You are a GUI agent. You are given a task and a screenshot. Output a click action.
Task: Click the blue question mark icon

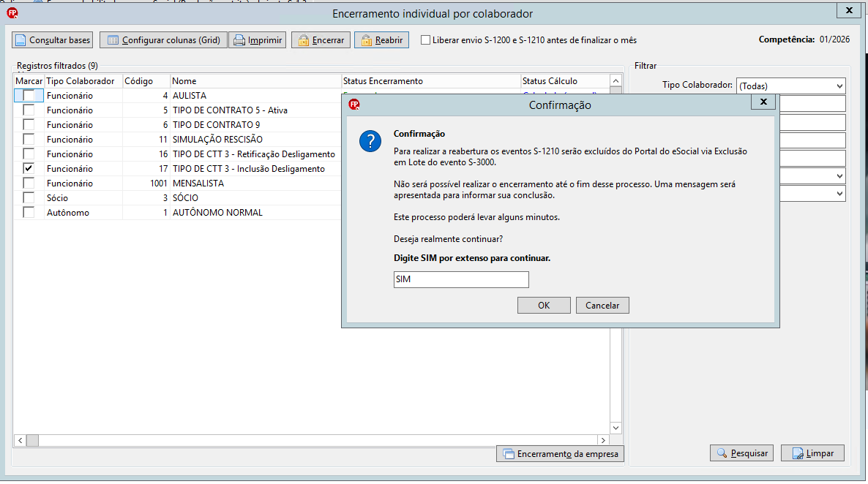(370, 142)
